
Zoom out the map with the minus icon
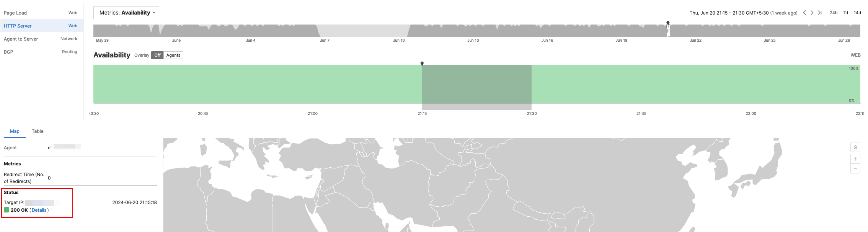tap(855, 168)
